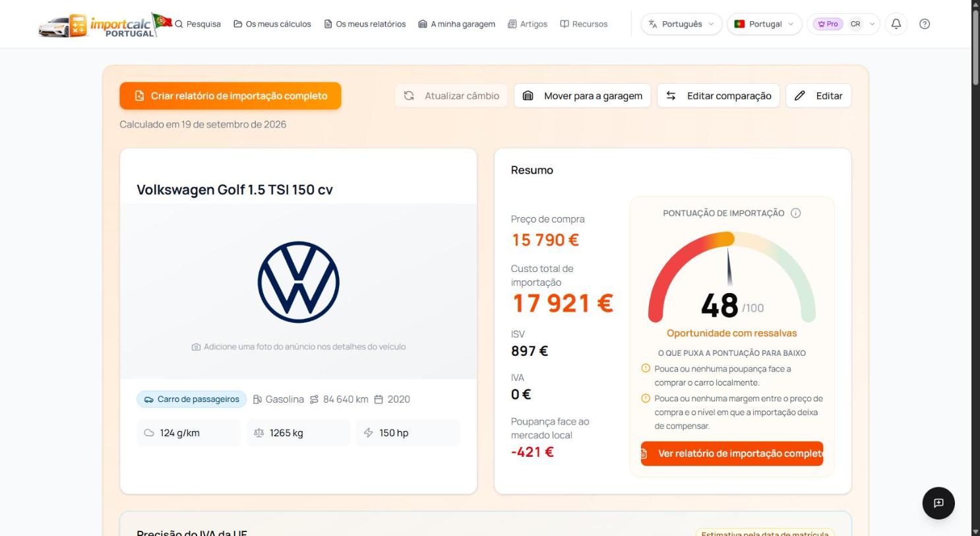This screenshot has width=980, height=536.
Task: Open the notifications bell
Action: click(x=896, y=24)
